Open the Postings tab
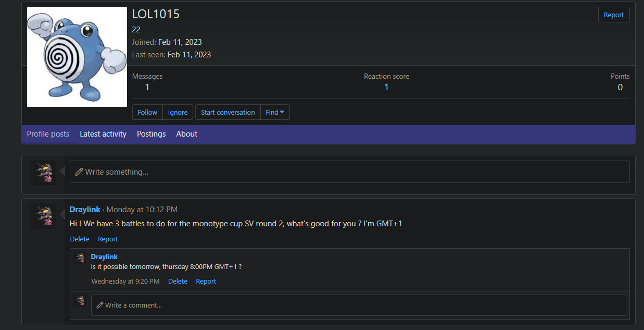The image size is (644, 330). 151,134
